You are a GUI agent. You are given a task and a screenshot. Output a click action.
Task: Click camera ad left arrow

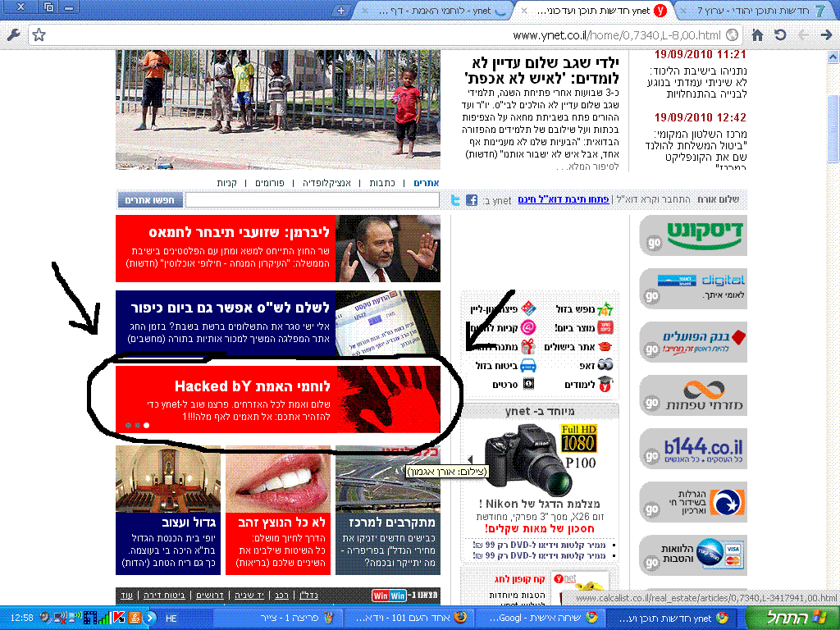coord(472,459)
